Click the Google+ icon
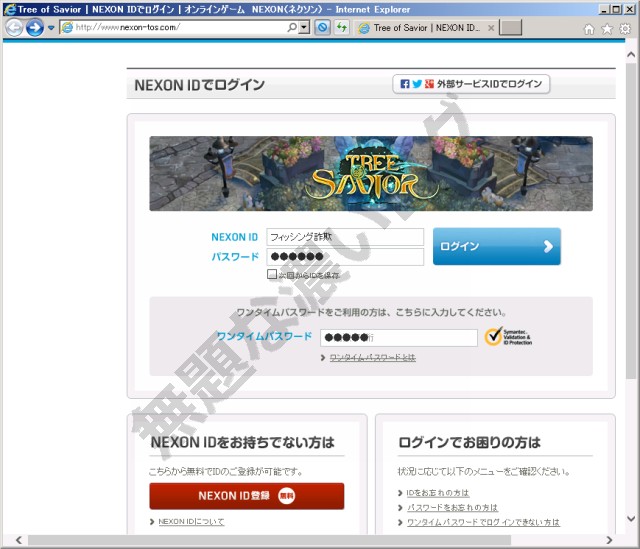 (429, 84)
